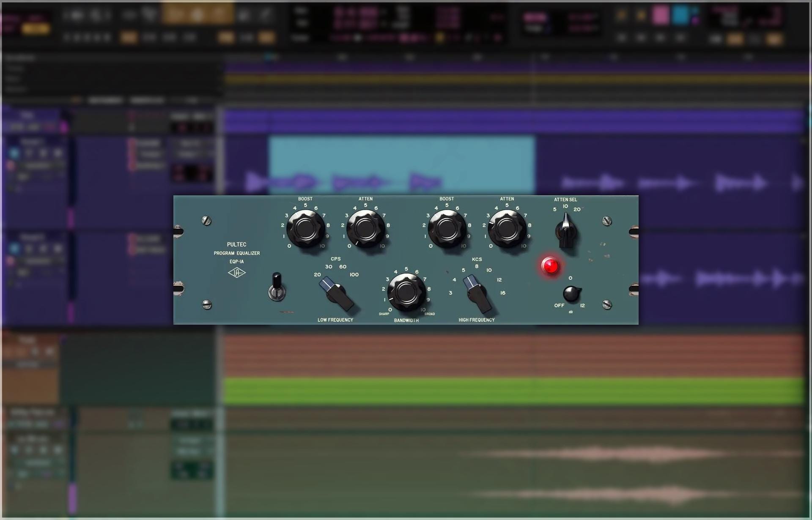Click the ATTEN SEL selector switch
Screen dimensions: 812x520
(x=566, y=231)
